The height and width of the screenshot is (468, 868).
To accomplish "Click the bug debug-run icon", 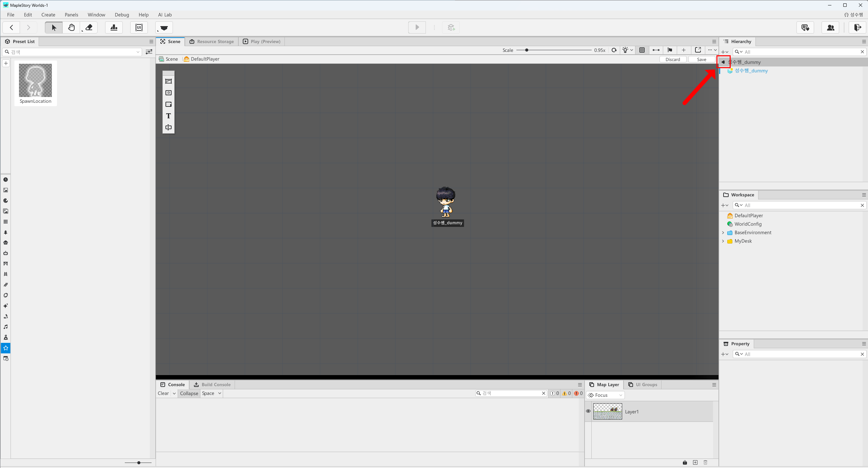I will coord(451,27).
